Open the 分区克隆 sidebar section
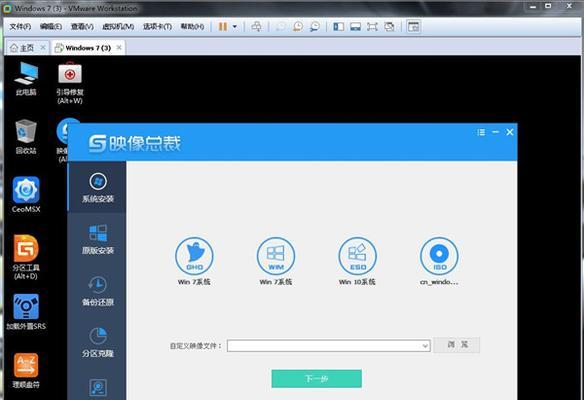Viewport: 584px width, 400px height. [98, 342]
